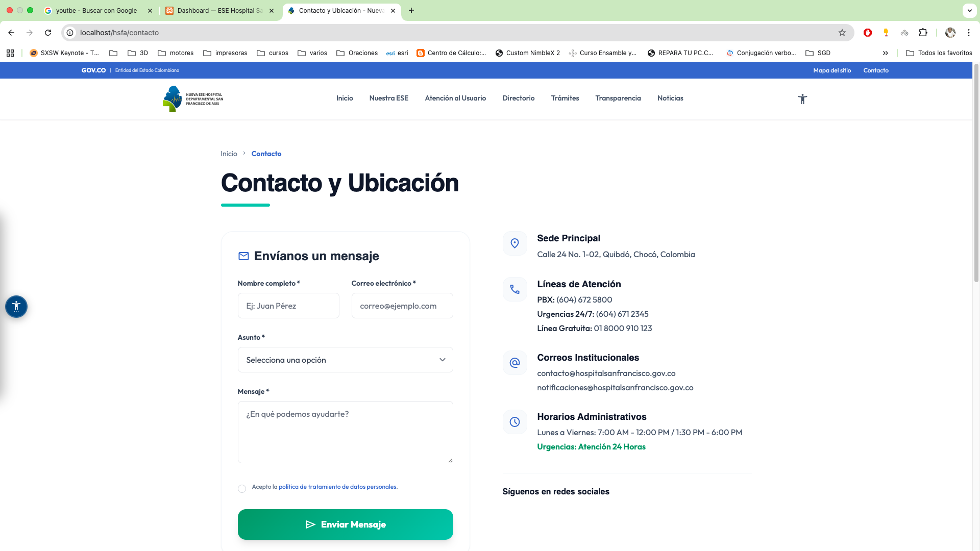Click the accessibility icon in the header
980x551 pixels.
pos(802,99)
